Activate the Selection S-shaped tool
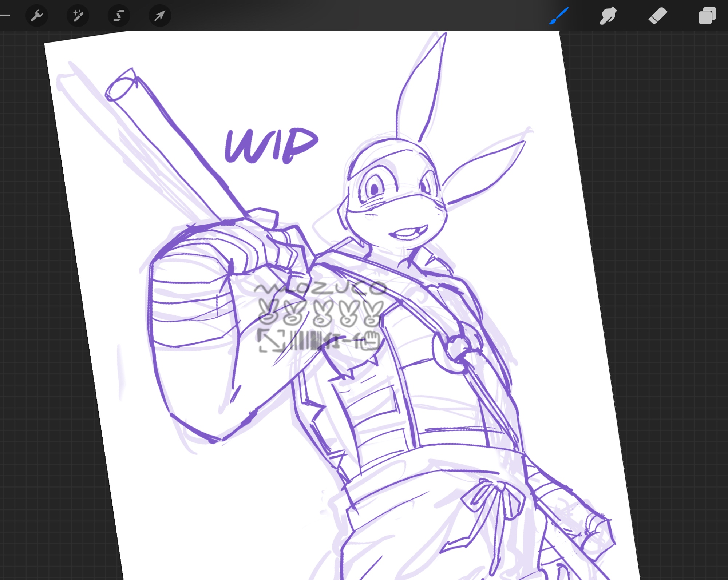This screenshot has width=728, height=580. pos(119,16)
